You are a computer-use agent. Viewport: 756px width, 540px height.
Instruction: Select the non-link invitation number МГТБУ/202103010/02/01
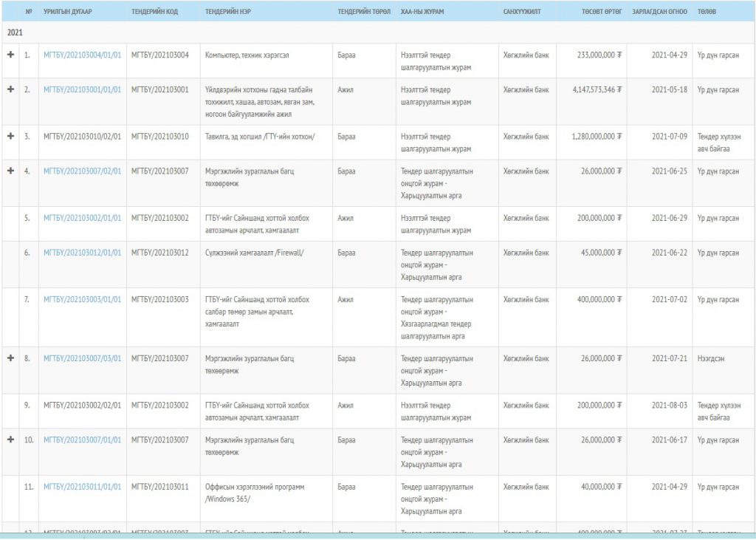click(x=83, y=137)
